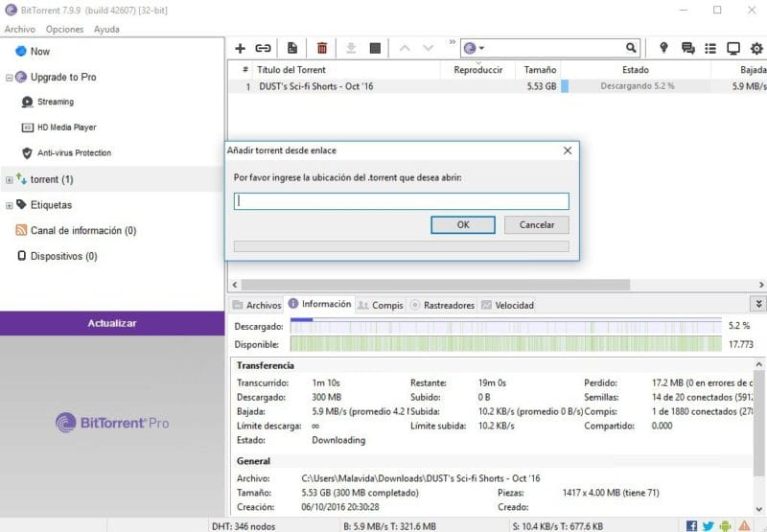Click the Stop torrent square icon
Viewport: 767px width, 532px height.
pyautogui.click(x=375, y=48)
